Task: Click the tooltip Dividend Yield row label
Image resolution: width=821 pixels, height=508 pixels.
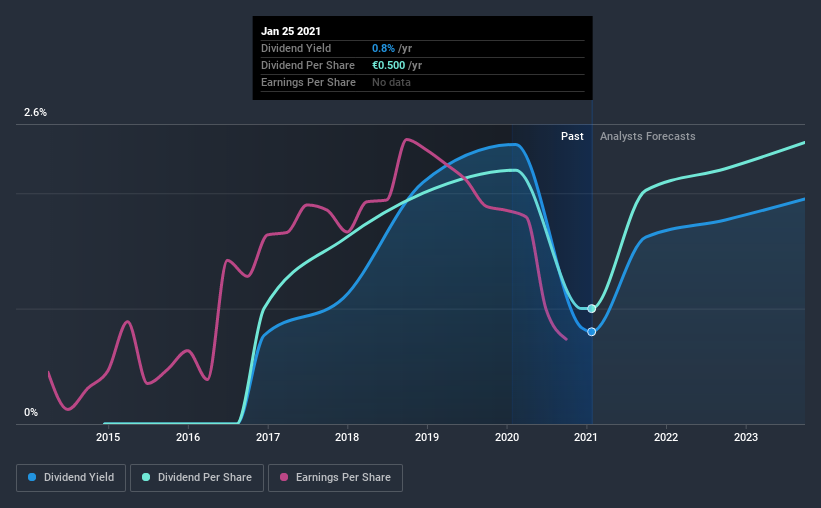Action: 296,48
